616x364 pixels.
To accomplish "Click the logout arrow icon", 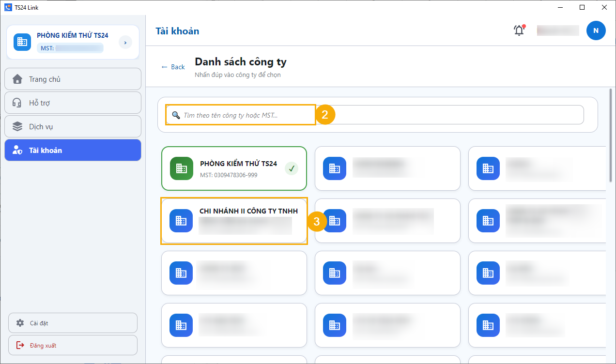I will click(x=20, y=345).
